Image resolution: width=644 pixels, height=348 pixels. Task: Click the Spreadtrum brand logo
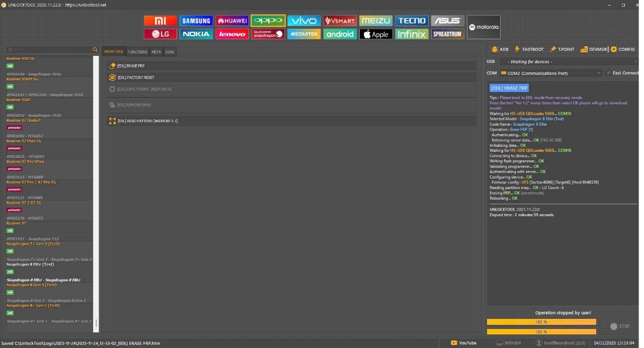447,34
